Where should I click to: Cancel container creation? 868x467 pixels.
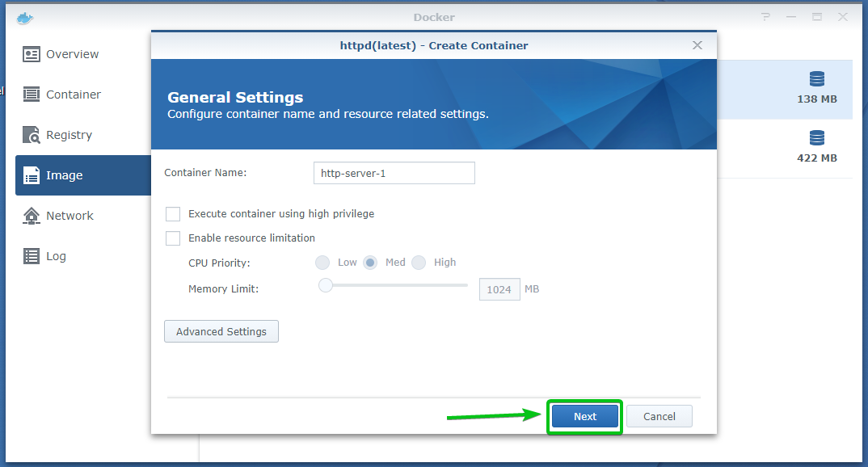659,417
